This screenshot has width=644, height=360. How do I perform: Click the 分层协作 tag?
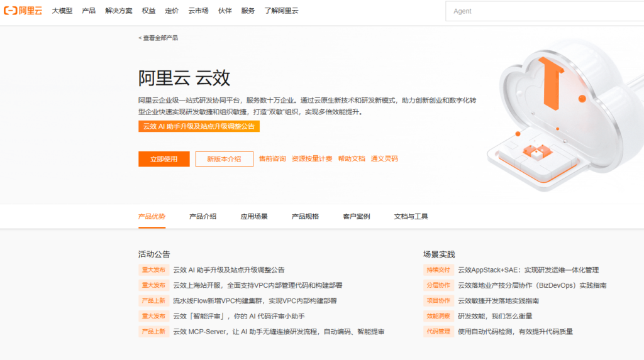click(438, 285)
